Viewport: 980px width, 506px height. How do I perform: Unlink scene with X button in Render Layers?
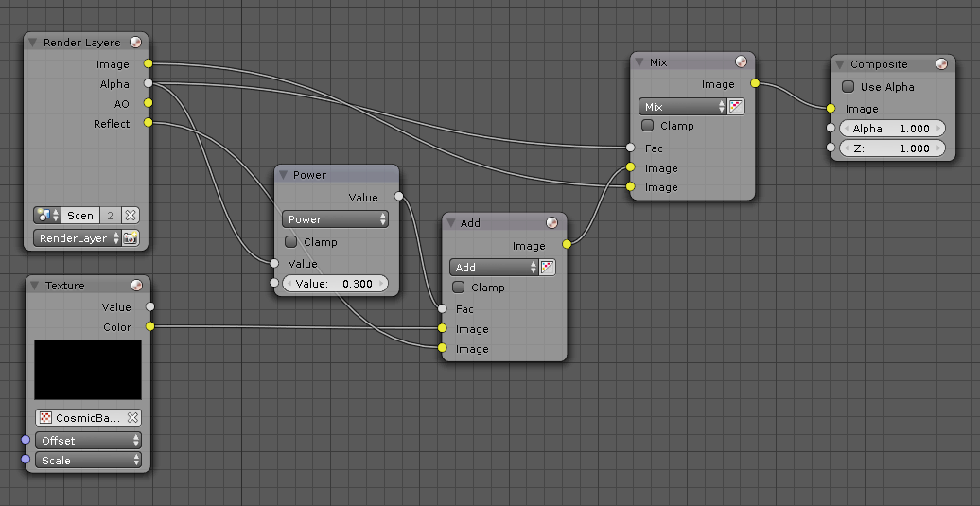(x=130, y=216)
